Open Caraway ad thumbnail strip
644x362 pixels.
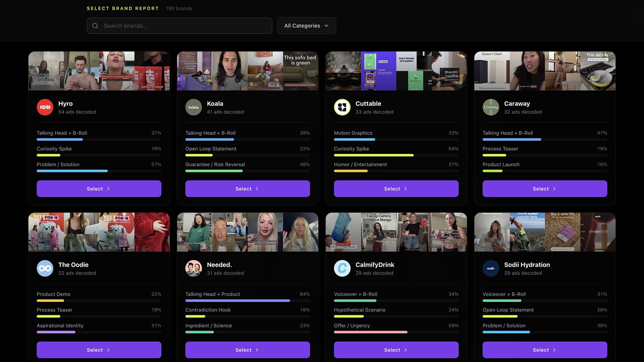pos(545,71)
